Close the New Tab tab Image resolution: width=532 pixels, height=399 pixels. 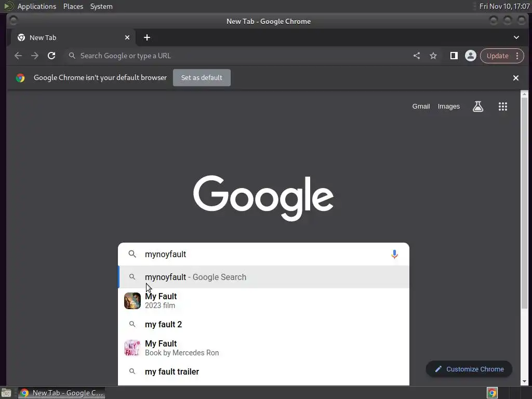[127, 37]
